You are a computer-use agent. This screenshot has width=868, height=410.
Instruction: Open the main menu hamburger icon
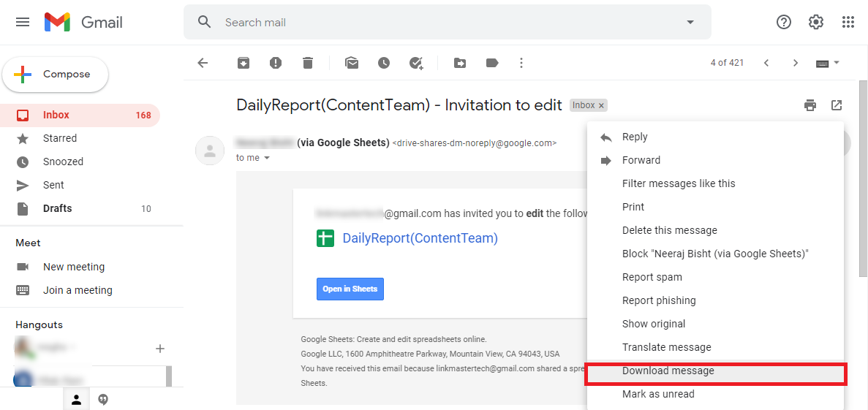coord(23,22)
